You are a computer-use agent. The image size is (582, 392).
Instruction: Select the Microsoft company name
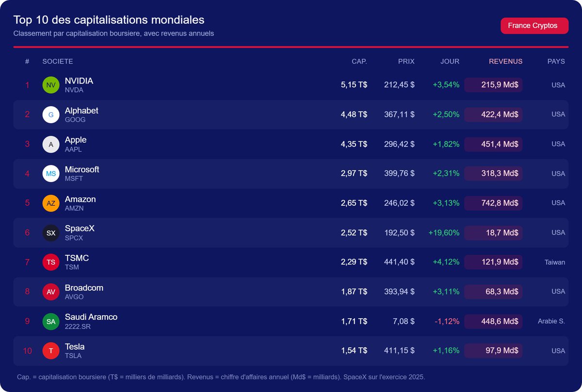click(x=82, y=169)
